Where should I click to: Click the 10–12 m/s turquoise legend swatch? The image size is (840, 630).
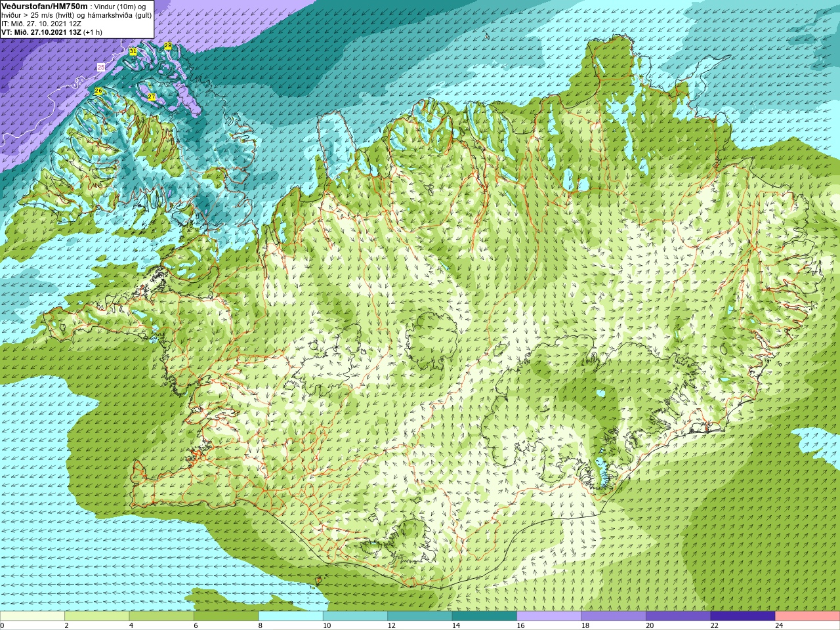355,616
